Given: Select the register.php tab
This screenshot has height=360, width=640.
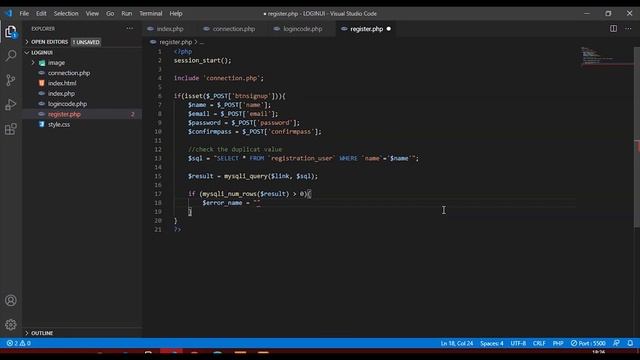Looking at the screenshot, I should [366, 29].
